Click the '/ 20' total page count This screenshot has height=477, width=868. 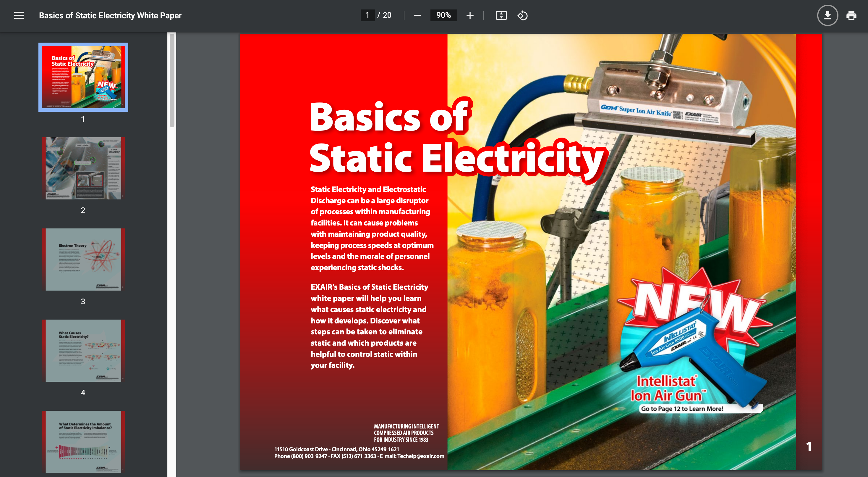384,15
